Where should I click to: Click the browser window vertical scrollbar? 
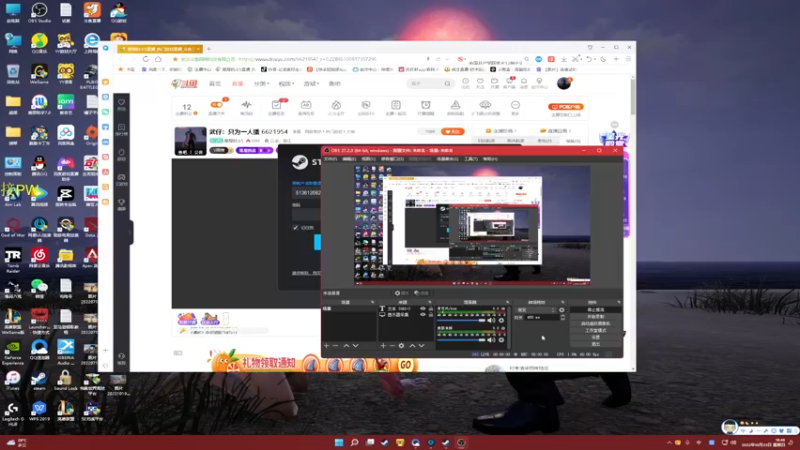(x=633, y=97)
